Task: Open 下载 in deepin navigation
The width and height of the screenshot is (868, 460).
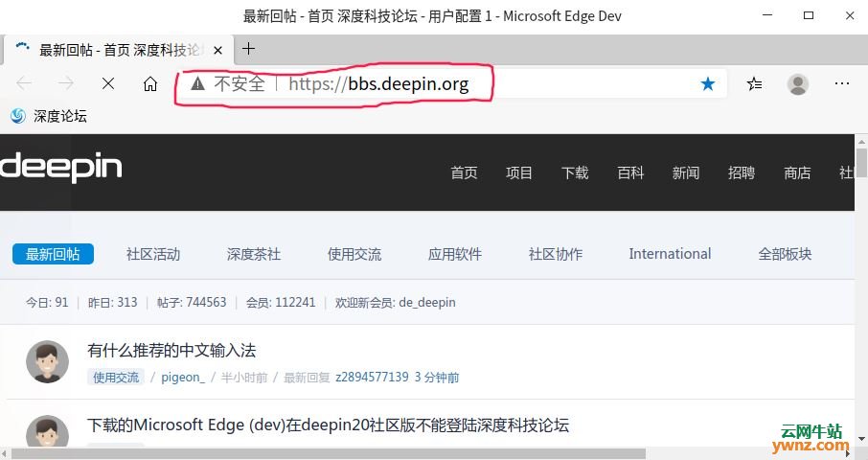Action: pyautogui.click(x=575, y=172)
